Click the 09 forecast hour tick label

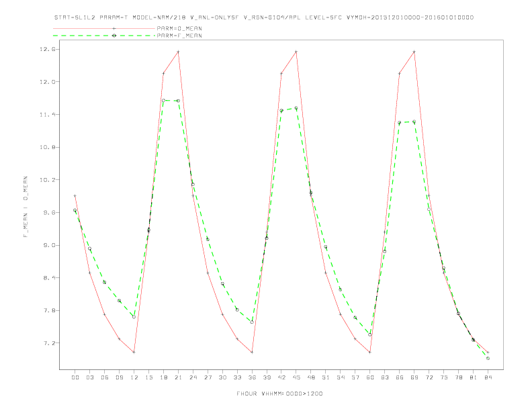(x=119, y=377)
